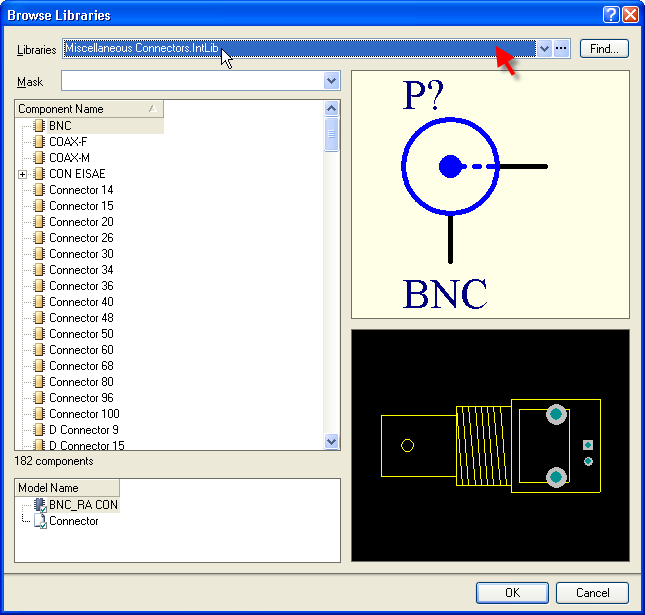
Task: Click the Help question mark icon in title bar
Action: 610,15
